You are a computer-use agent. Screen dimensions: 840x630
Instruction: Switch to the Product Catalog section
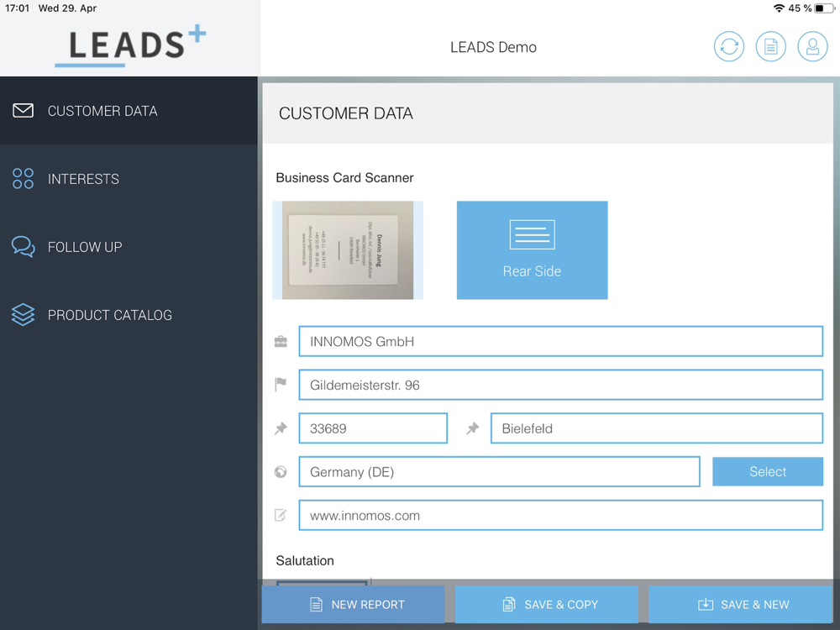129,314
